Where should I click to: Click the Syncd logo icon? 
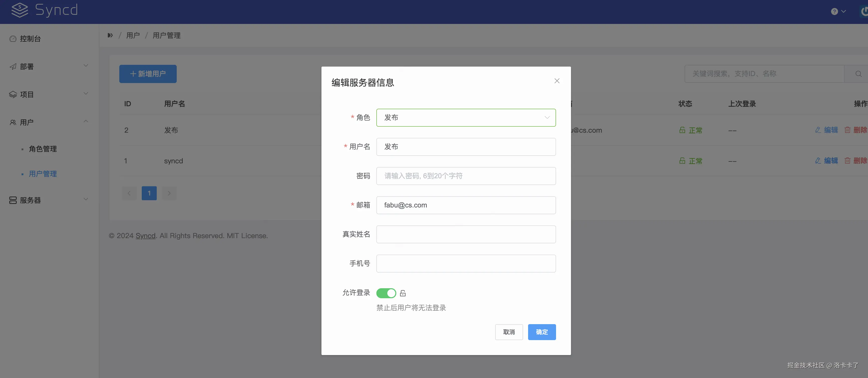[x=19, y=10]
